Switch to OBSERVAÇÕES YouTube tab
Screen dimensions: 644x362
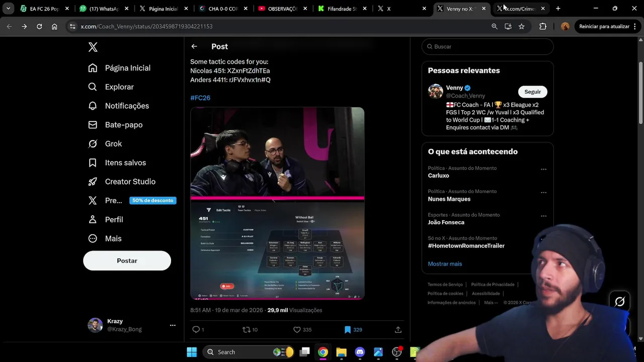[283, 9]
